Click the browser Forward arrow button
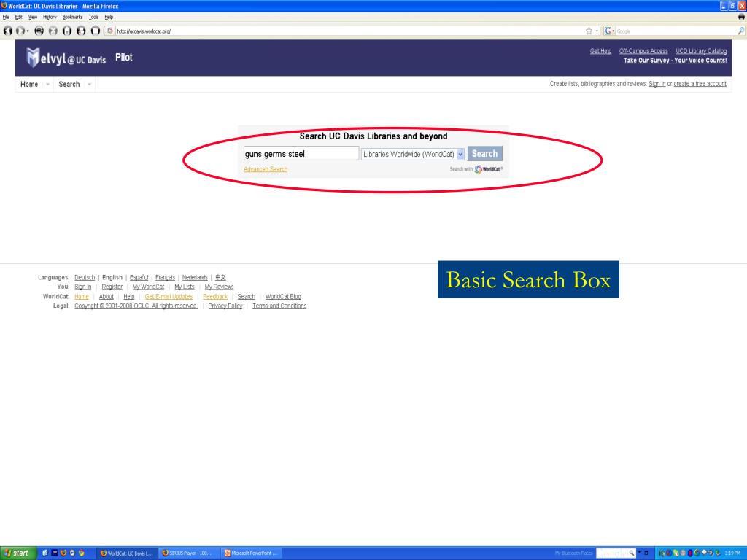The image size is (747, 560). [x=20, y=31]
